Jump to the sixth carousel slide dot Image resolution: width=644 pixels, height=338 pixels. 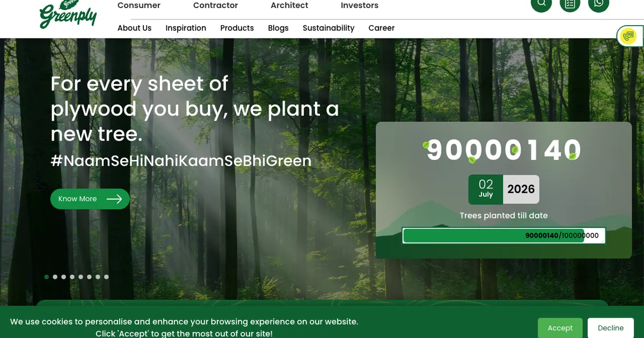[x=90, y=277]
